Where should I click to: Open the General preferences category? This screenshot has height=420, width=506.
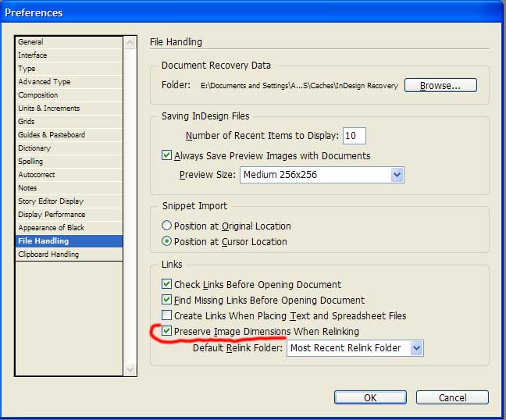[69, 42]
